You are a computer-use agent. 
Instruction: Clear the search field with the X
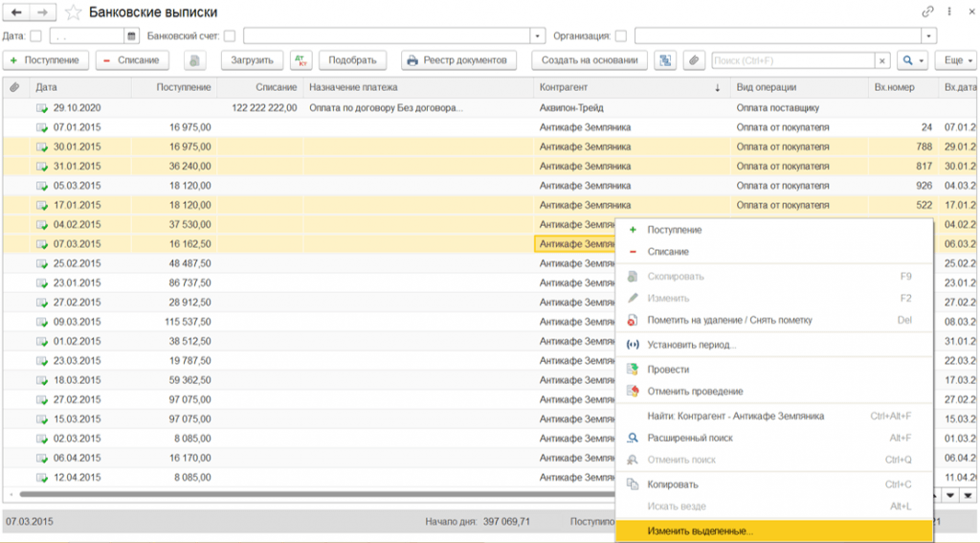pyautogui.click(x=881, y=60)
